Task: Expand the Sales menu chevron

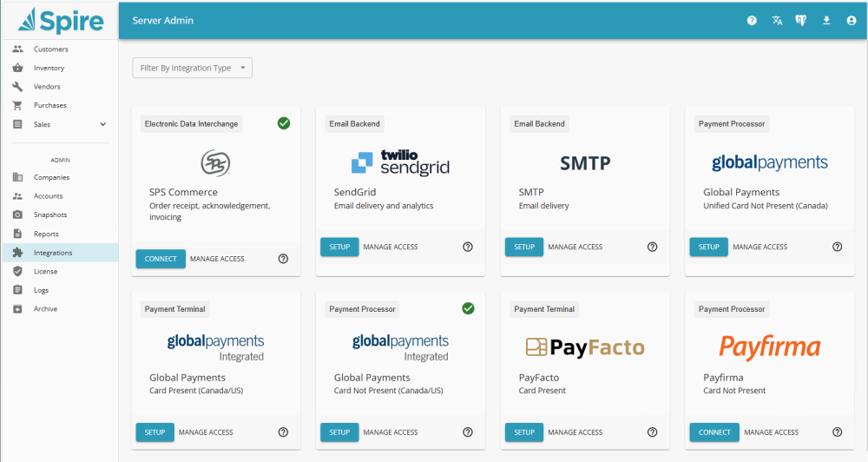Action: coord(103,124)
